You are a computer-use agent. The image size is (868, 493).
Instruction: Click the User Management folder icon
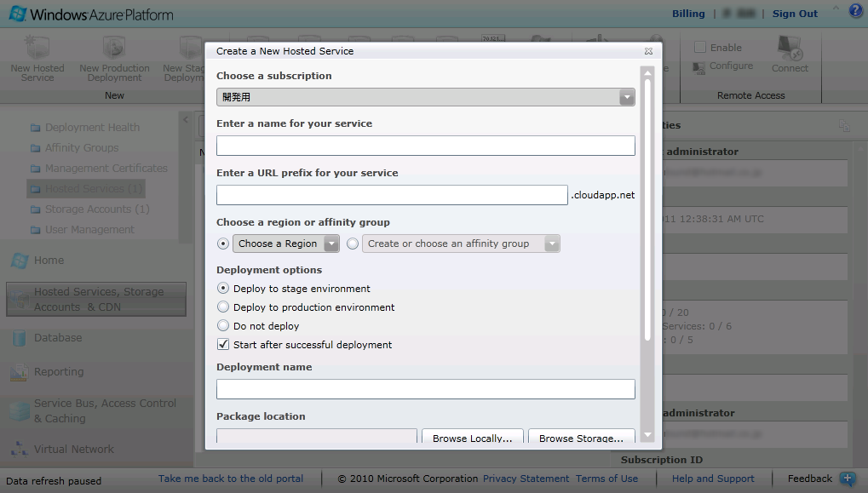click(x=36, y=230)
